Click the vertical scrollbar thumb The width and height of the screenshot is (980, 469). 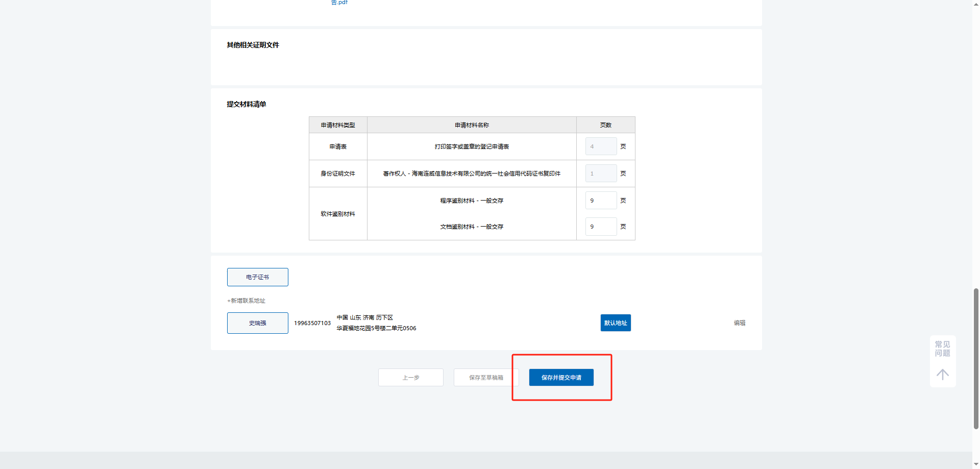pos(976,357)
